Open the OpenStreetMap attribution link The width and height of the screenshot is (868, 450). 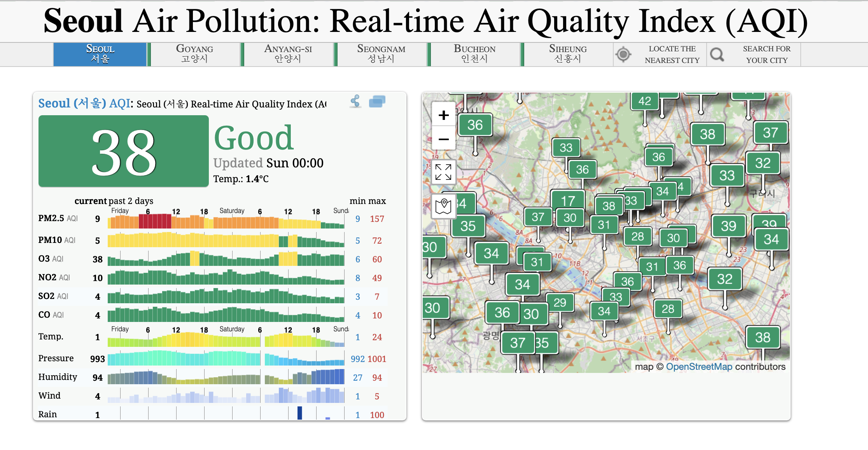click(x=699, y=367)
